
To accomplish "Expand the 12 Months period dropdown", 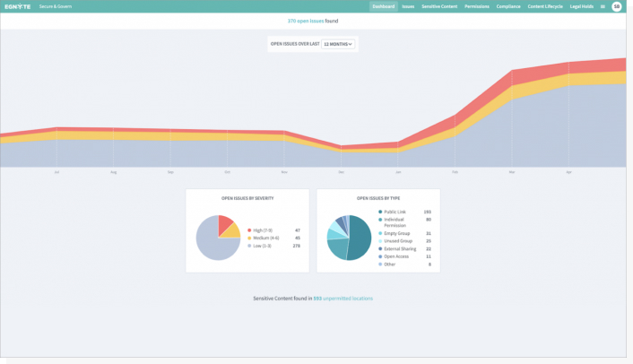I will pyautogui.click(x=338, y=43).
